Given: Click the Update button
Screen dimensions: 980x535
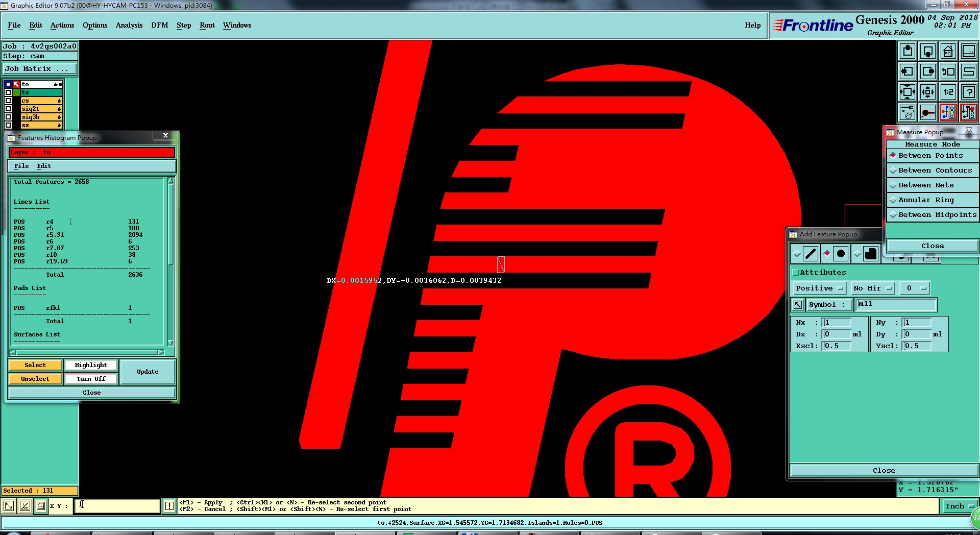Looking at the screenshot, I should click(x=148, y=372).
